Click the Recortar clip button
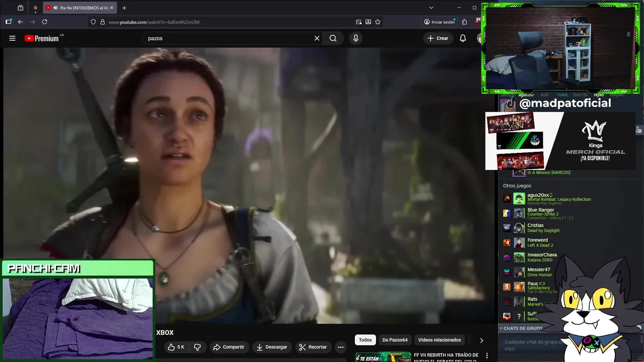644x362 pixels. [312, 347]
